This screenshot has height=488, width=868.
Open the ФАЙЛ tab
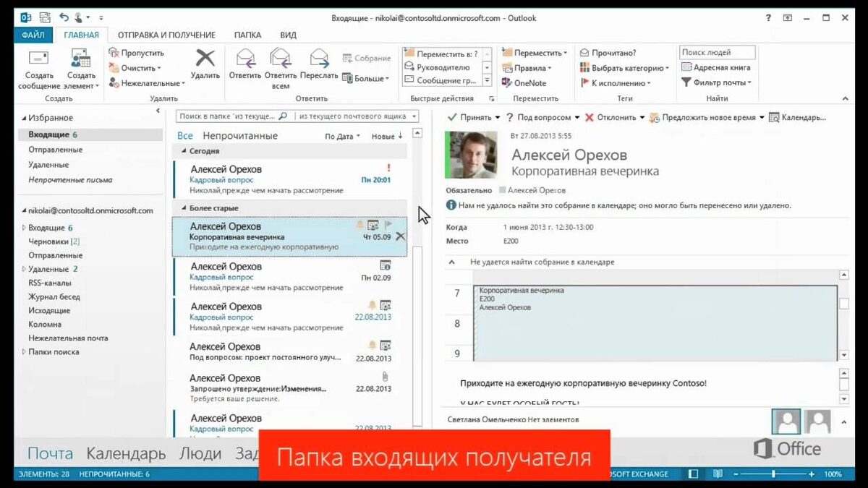[33, 35]
